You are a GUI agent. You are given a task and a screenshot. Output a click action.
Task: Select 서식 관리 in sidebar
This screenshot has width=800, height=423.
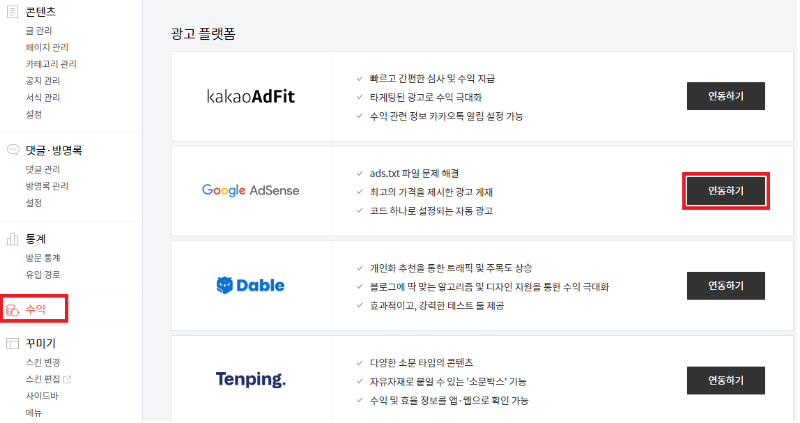pyautogui.click(x=43, y=97)
